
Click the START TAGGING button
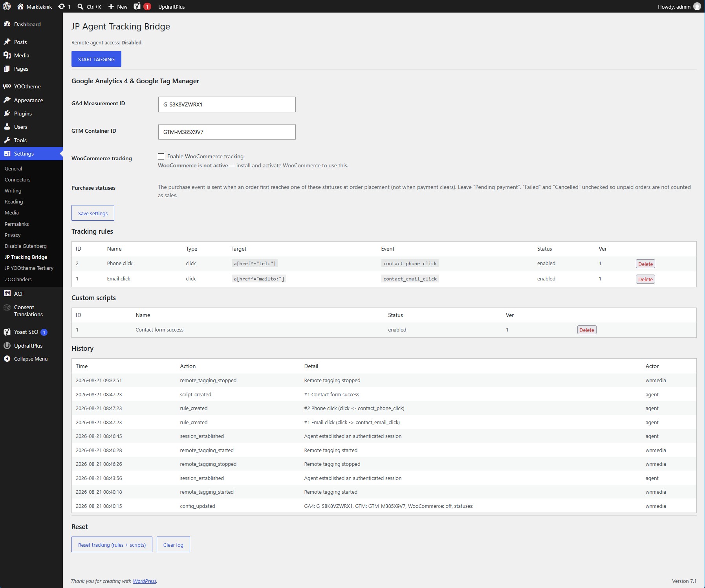coord(96,59)
